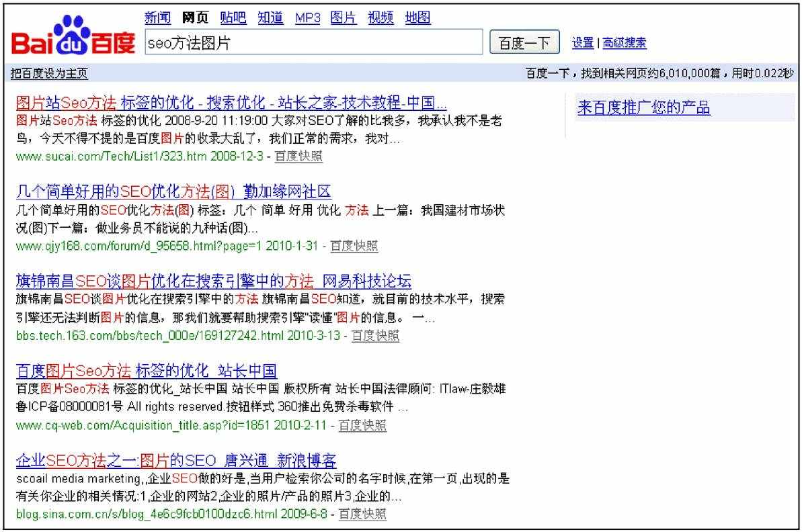Open the 设置 settings link
802x532 pixels.
pos(583,43)
